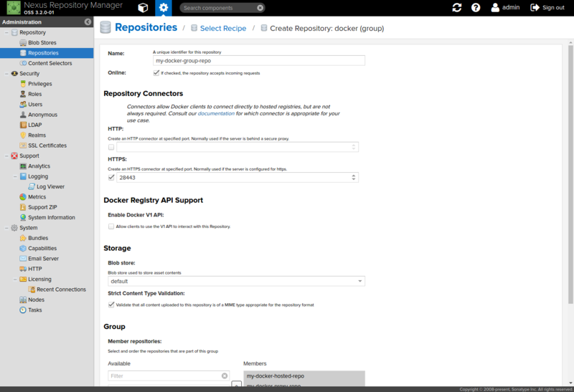This screenshot has width=574, height=392.
Task: Click the admin user account button
Action: pyautogui.click(x=505, y=8)
